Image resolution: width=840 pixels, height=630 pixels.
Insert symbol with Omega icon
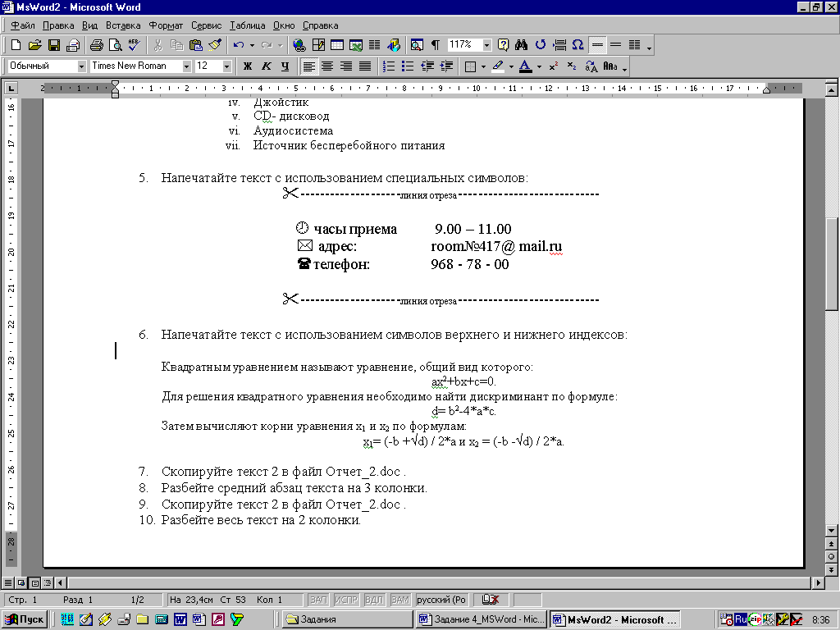click(577, 46)
